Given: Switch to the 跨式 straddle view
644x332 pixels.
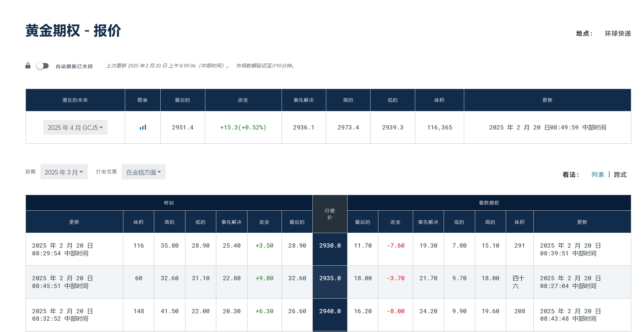Looking at the screenshot, I should [x=620, y=175].
